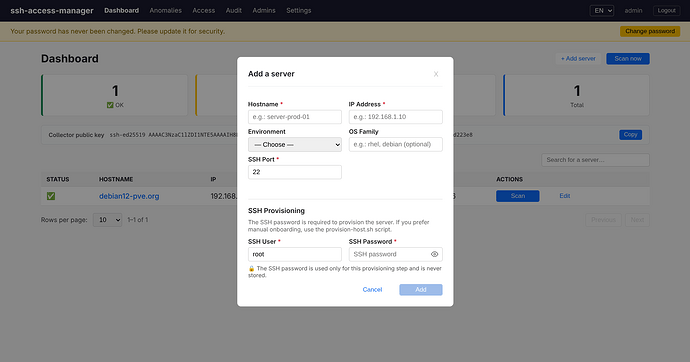The height and width of the screenshot is (362, 690).
Task: Open the Dashboard nav item
Action: pos(121,11)
